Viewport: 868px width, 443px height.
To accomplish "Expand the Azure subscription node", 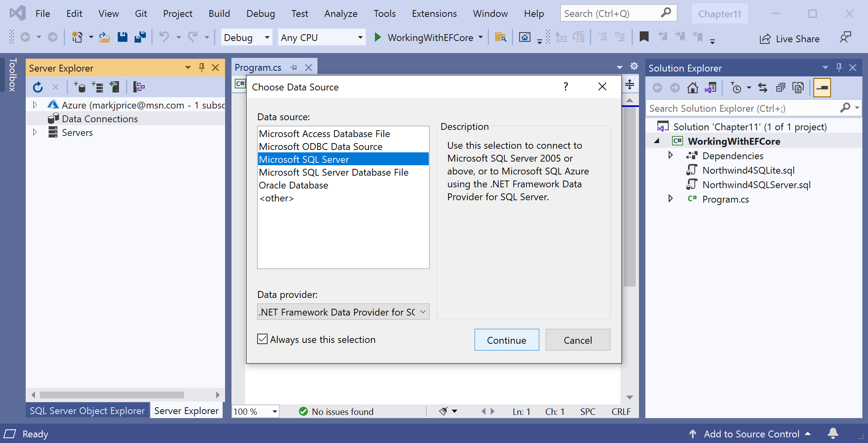I will [x=35, y=104].
